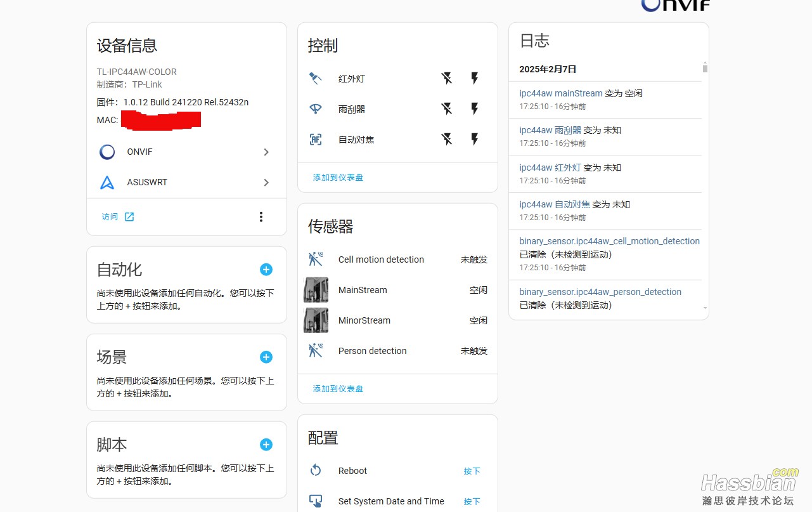Image resolution: width=812 pixels, height=512 pixels.
Task: Open the MainStream camera thumbnail
Action: [x=316, y=290]
